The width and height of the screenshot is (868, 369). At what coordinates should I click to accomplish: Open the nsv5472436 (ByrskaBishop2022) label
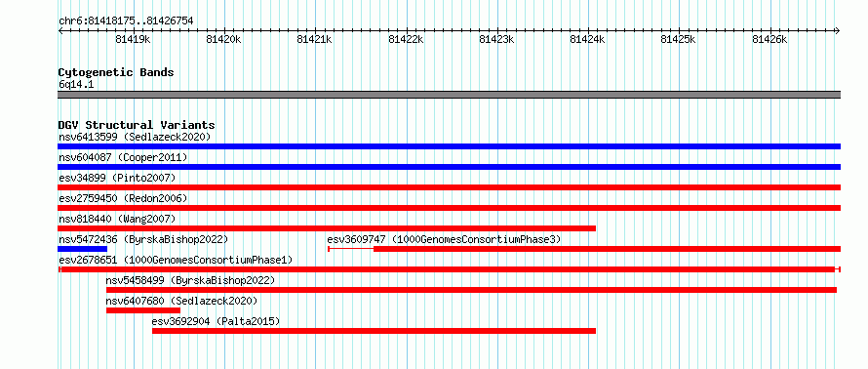coord(143,239)
